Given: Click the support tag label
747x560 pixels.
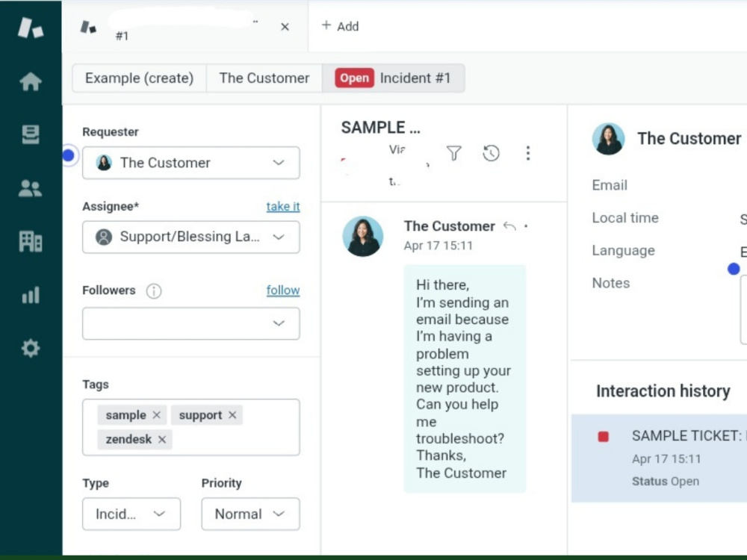Looking at the screenshot, I should pos(200,415).
